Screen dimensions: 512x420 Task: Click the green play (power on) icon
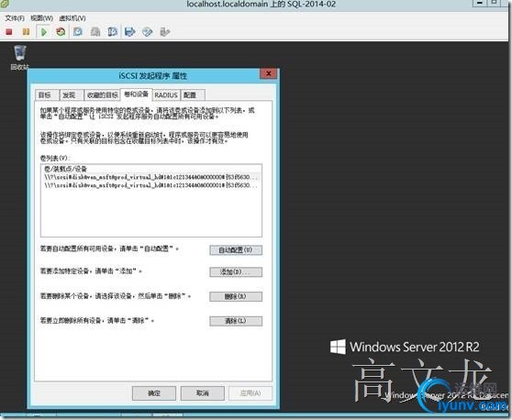pyautogui.click(x=44, y=32)
